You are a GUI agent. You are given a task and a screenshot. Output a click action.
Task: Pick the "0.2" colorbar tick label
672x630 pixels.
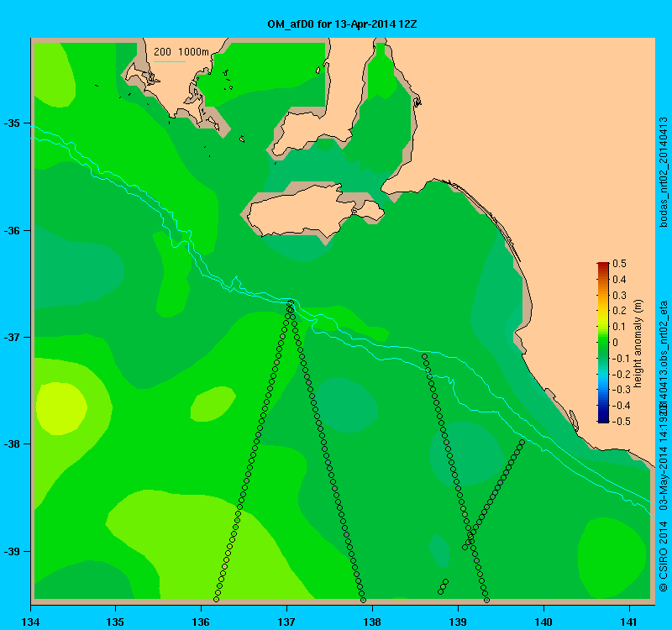pyautogui.click(x=619, y=311)
